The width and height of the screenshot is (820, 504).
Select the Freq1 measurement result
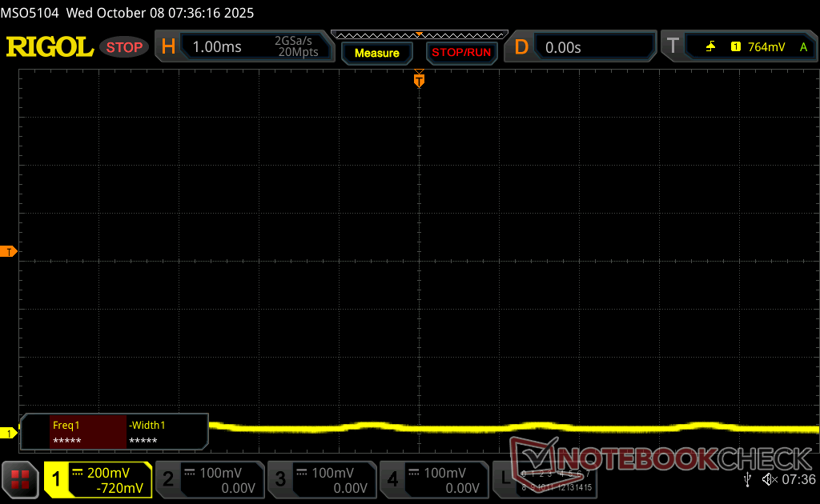pos(87,433)
